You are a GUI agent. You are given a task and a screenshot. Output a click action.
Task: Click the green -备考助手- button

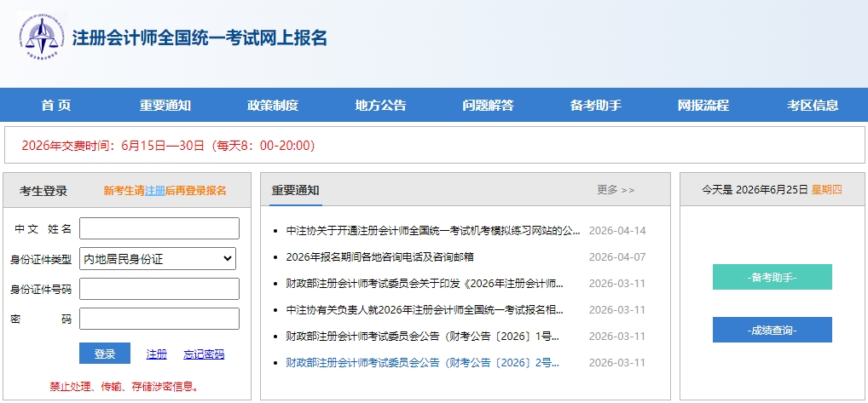pyautogui.click(x=773, y=277)
